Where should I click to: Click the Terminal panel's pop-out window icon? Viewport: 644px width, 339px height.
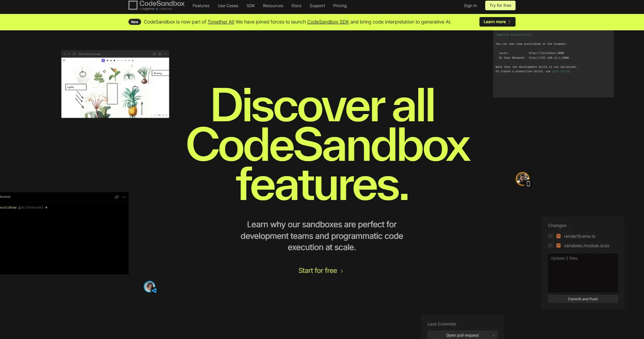tap(117, 197)
